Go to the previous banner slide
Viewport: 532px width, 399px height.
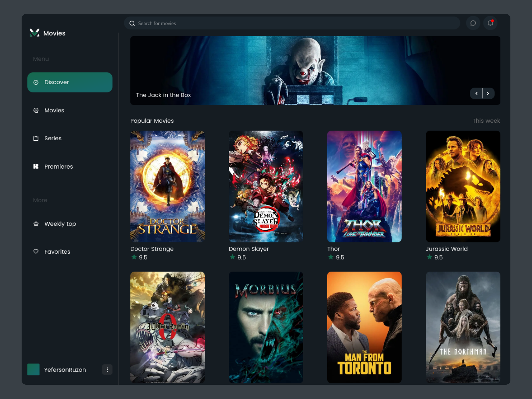point(476,93)
